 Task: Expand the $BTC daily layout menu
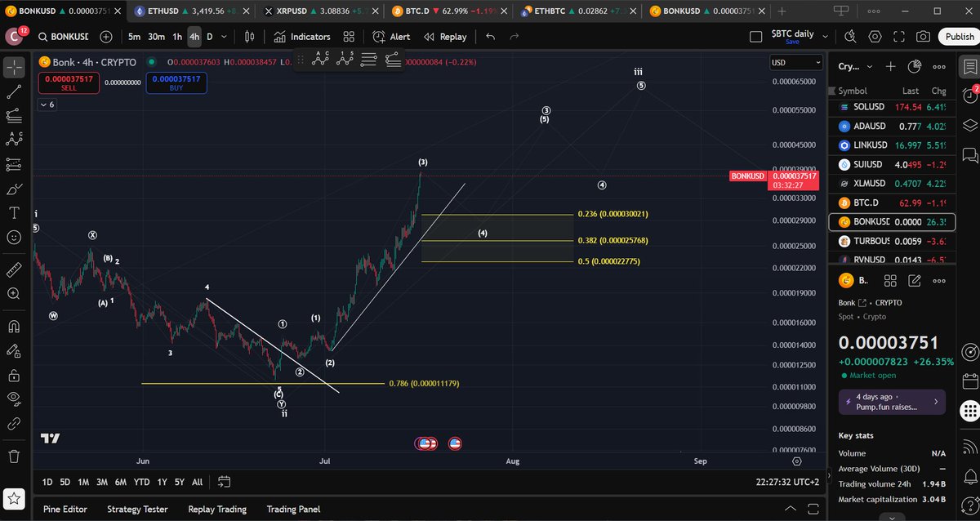(826, 37)
